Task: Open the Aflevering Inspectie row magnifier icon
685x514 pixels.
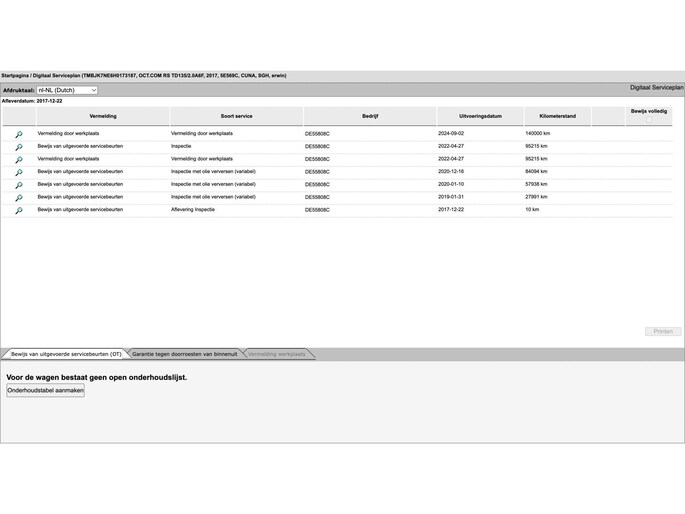Action: click(18, 211)
